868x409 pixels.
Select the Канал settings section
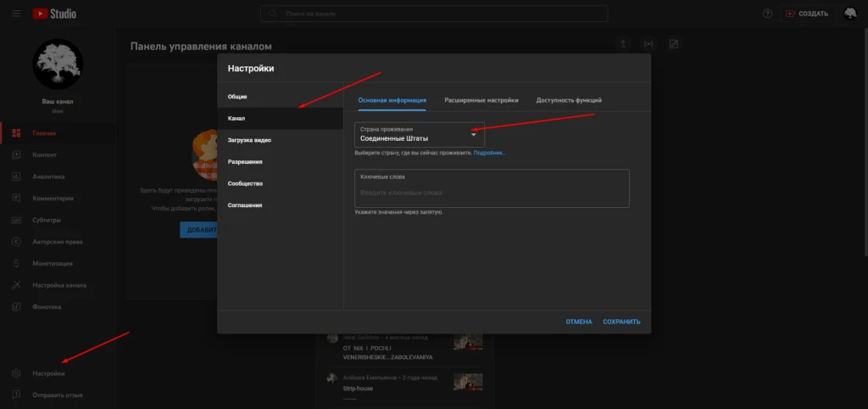(280, 118)
